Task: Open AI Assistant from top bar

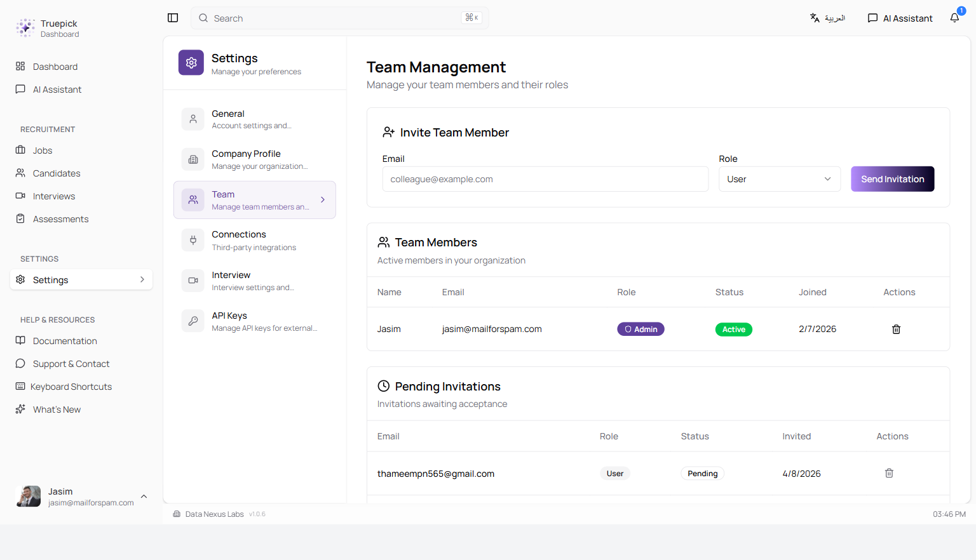Action: click(x=900, y=18)
